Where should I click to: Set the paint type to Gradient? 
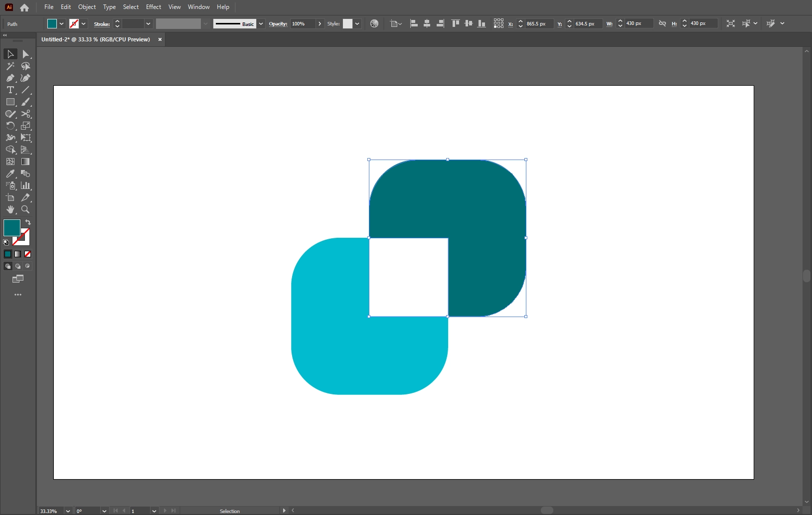click(x=18, y=254)
